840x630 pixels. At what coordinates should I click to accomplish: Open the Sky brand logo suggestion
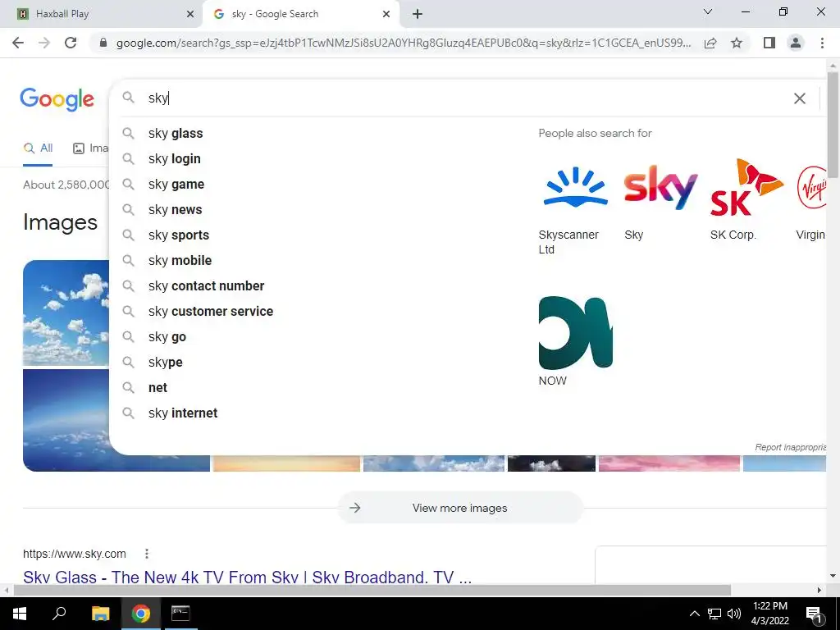click(x=661, y=188)
